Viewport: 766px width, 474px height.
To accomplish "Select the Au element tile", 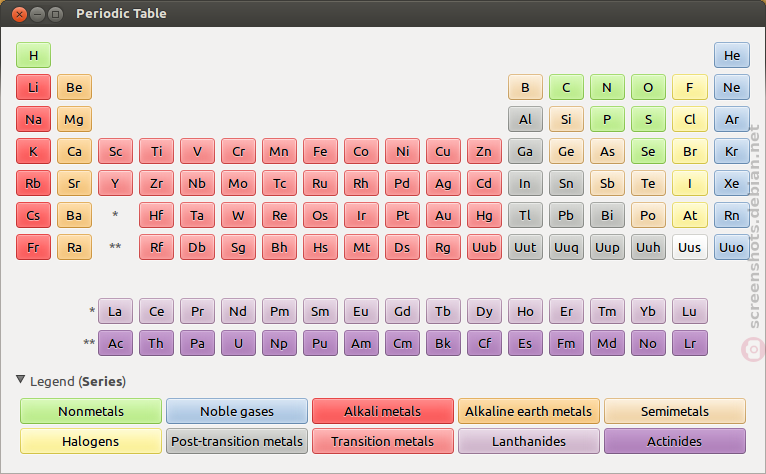I will tap(443, 215).
